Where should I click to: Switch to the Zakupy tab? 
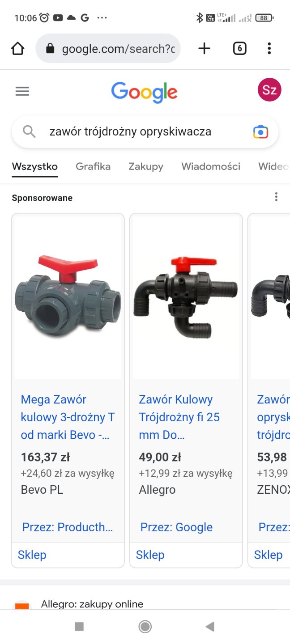[146, 166]
